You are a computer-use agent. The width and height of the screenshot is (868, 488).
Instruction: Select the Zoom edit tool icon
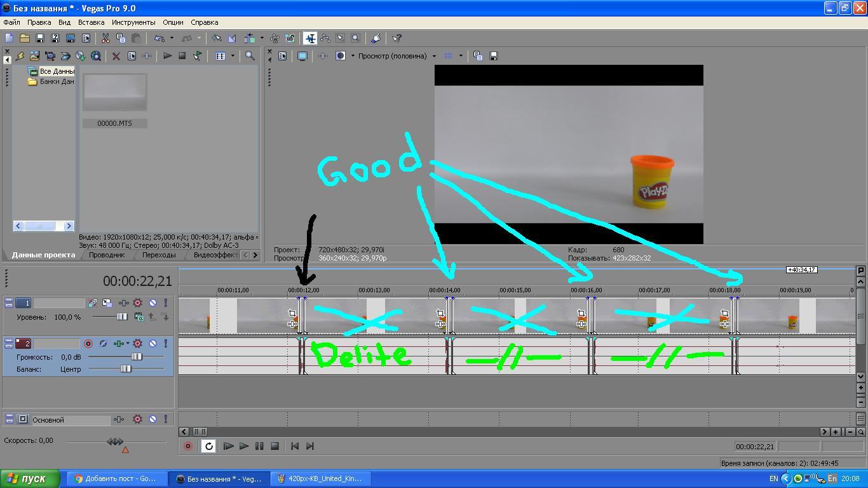355,38
